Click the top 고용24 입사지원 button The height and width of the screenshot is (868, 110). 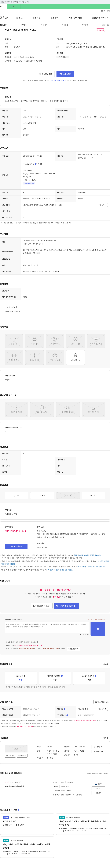point(65,74)
